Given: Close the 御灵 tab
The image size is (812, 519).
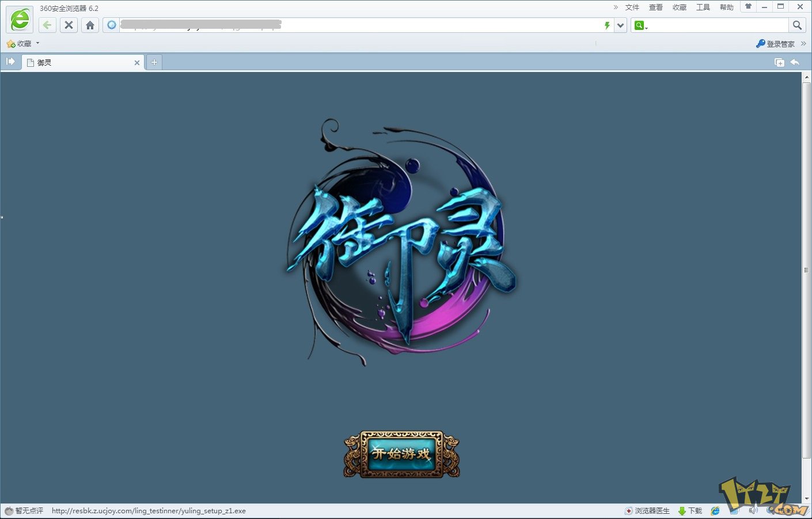Looking at the screenshot, I should (x=137, y=63).
